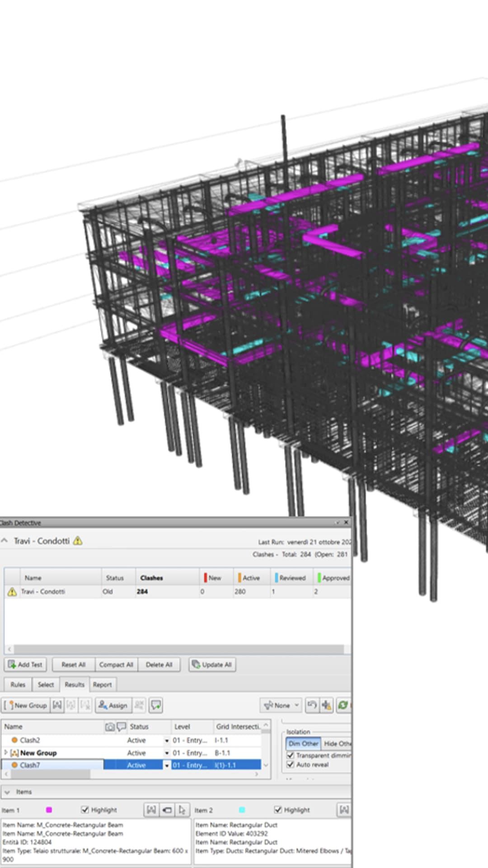Toggle Item 1 Highlight checkbox
The height and width of the screenshot is (868, 488).
pyautogui.click(x=84, y=810)
